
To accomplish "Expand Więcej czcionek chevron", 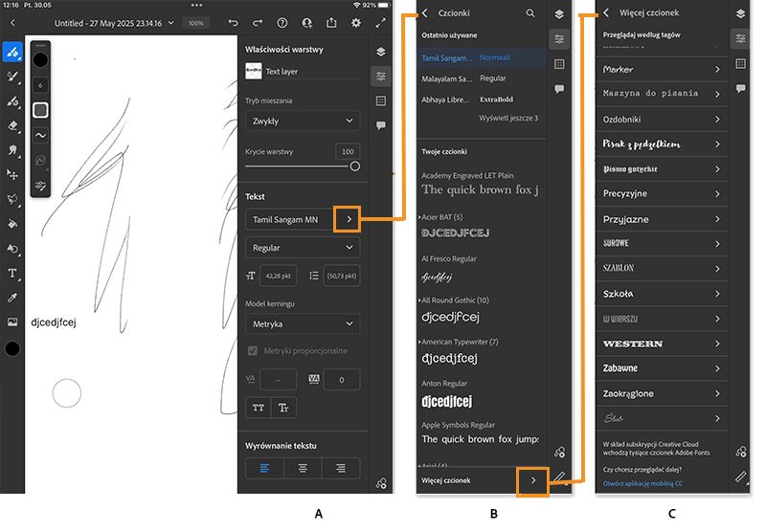I will [533, 480].
